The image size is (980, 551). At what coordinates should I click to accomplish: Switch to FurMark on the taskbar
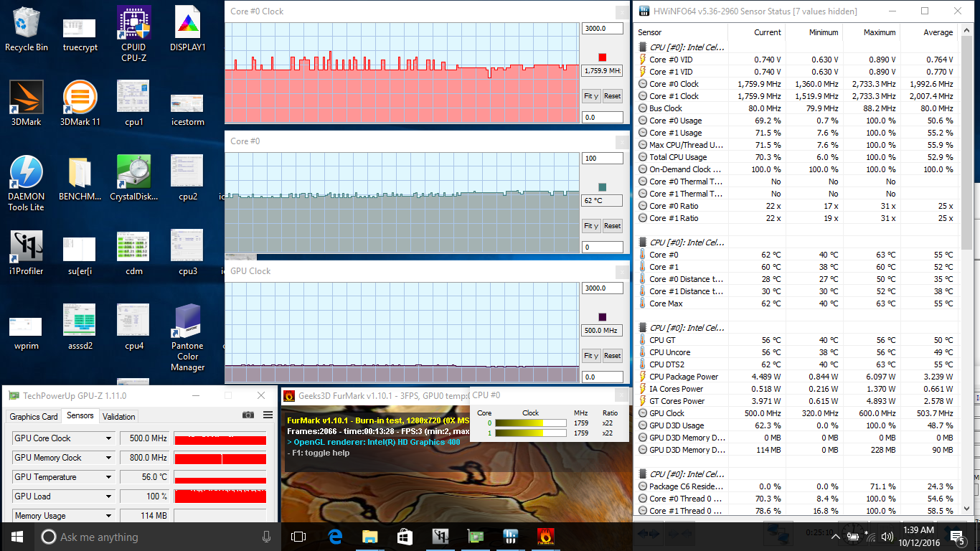click(545, 537)
